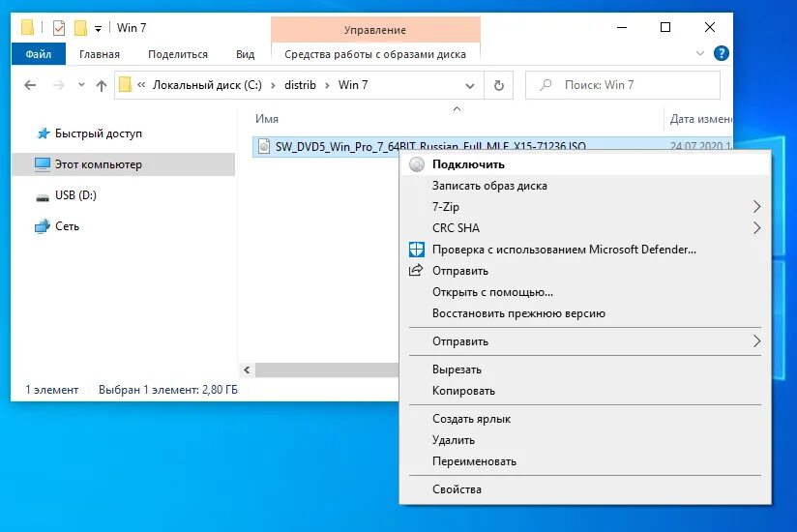Sort by the Имя column header

point(267,118)
